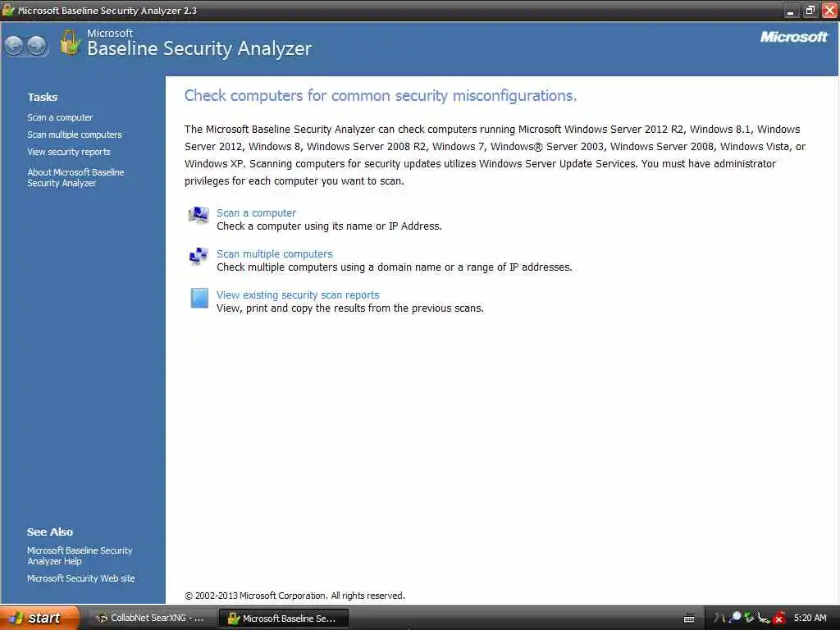Screen dimensions: 840x630
Task: Click the Back navigation arrow button
Action: [x=14, y=46]
